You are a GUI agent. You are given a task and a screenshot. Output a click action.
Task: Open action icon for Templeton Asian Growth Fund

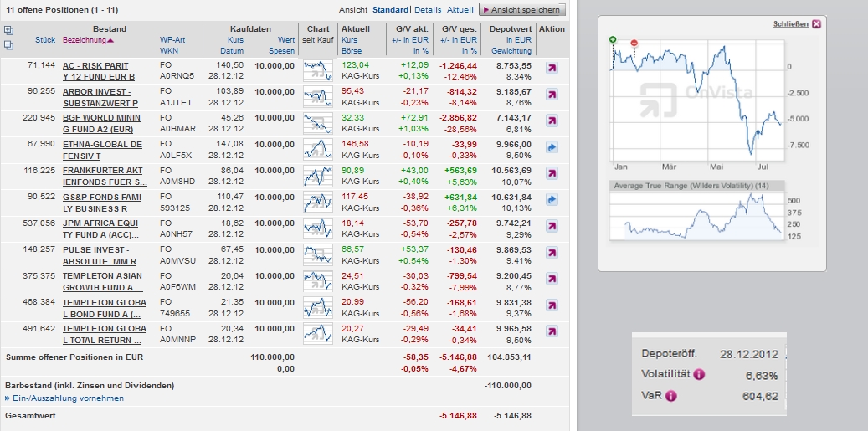[552, 278]
